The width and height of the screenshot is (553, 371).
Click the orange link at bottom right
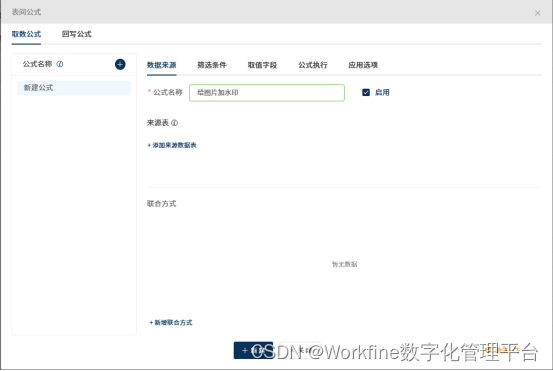pyautogui.click(x=503, y=350)
